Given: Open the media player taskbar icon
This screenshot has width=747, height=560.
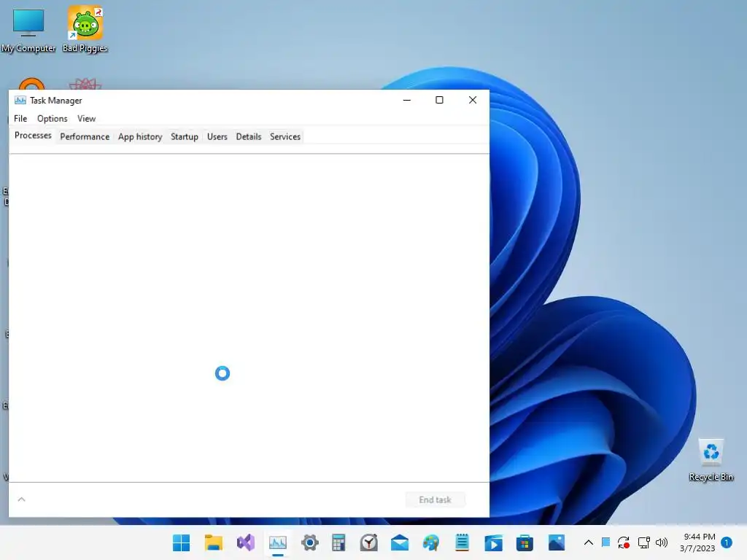Looking at the screenshot, I should pos(493,542).
